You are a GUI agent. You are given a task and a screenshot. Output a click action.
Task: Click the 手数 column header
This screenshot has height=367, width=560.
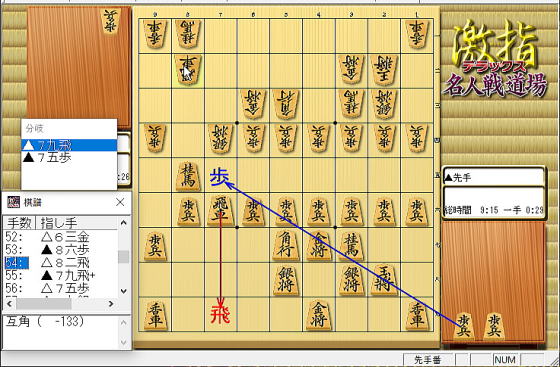[x=19, y=223]
